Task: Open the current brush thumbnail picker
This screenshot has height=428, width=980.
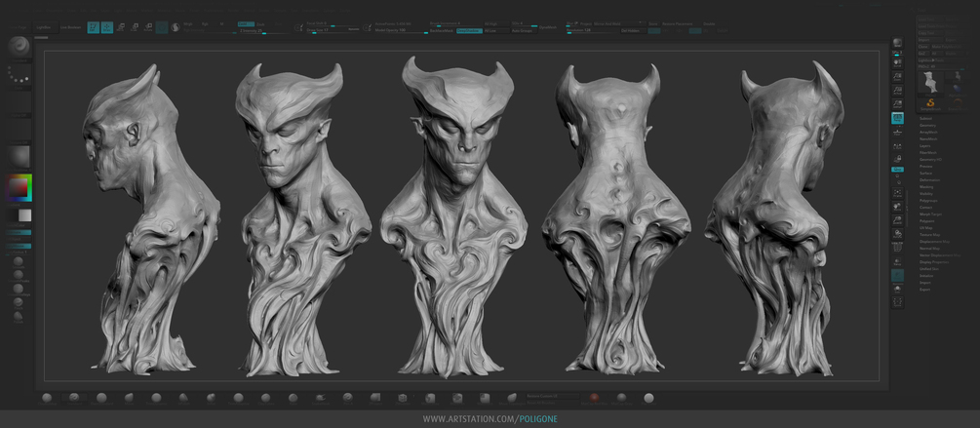Action: [x=20, y=48]
